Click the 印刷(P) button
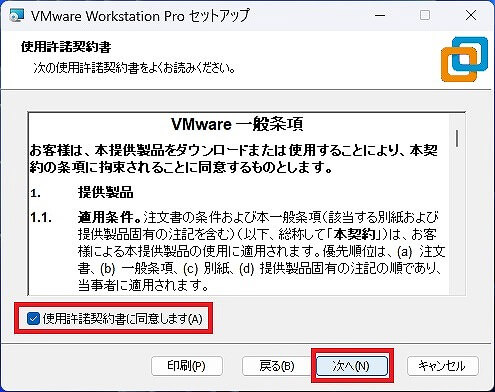 pos(187,366)
